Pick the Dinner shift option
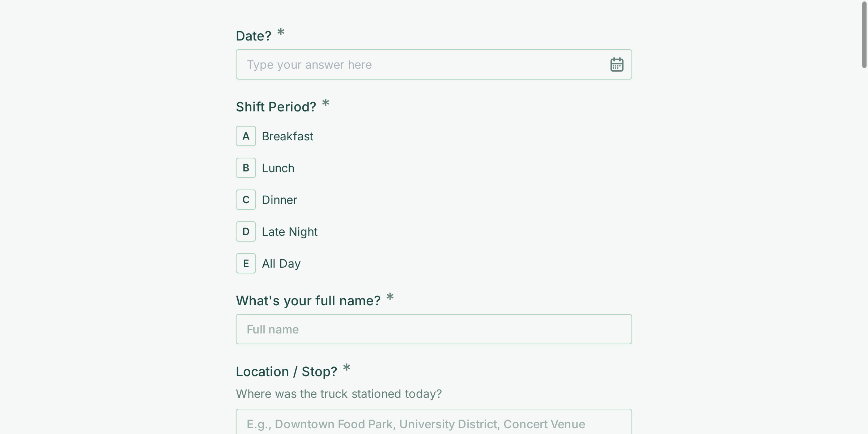This screenshot has height=434, width=868. click(x=280, y=200)
